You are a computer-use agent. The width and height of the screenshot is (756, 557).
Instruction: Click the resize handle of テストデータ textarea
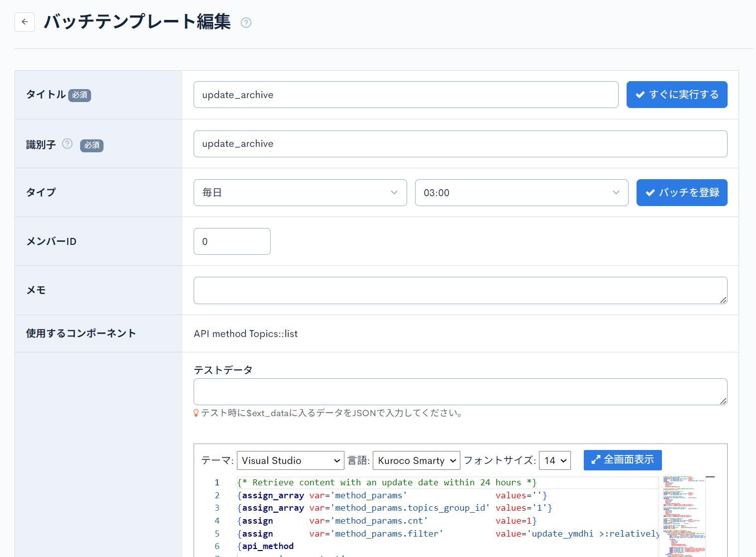(x=723, y=401)
